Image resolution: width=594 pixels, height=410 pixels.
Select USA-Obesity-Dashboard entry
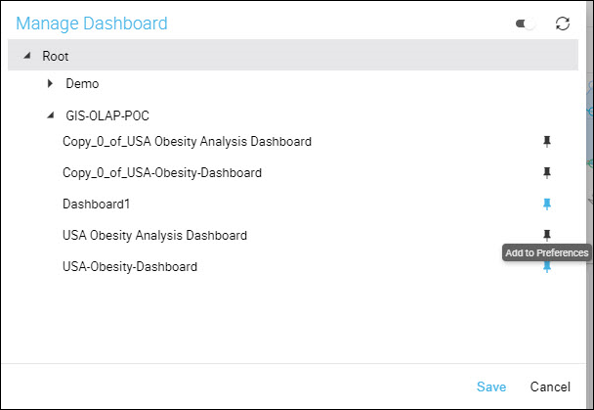130,267
